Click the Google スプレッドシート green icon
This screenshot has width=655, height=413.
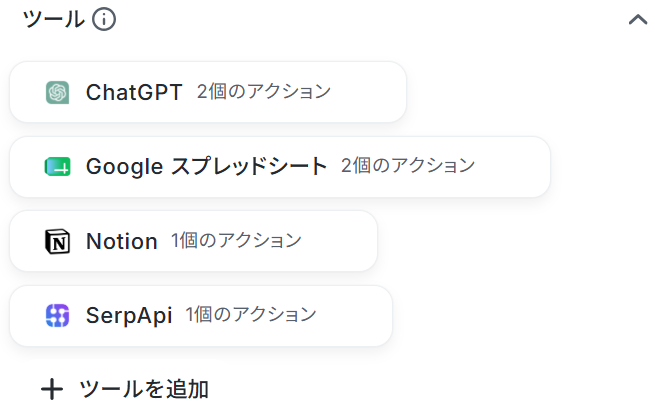57,167
